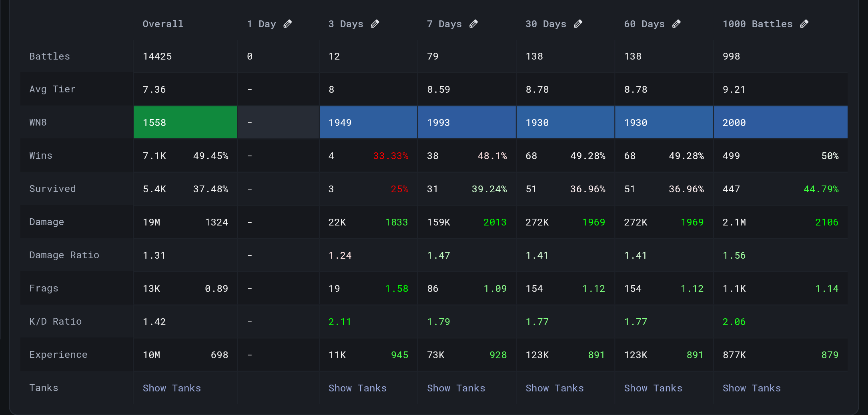Select the 3 Days column header text
Image resolution: width=868 pixels, height=415 pixels.
click(x=346, y=24)
